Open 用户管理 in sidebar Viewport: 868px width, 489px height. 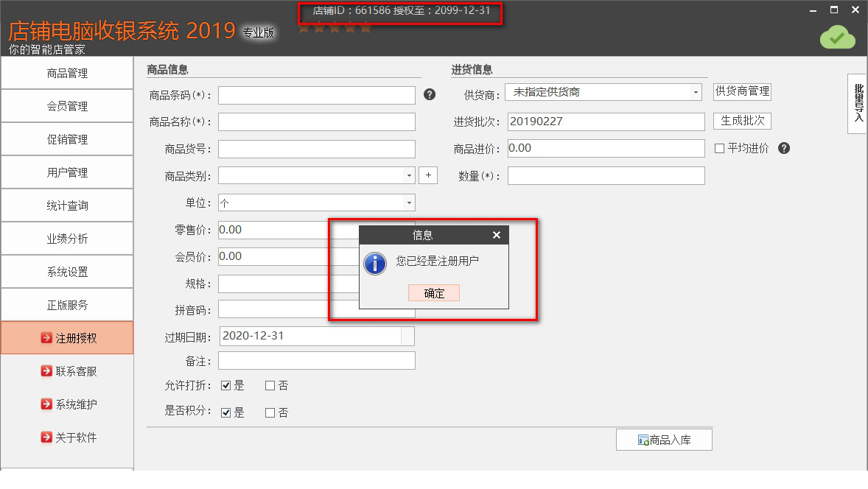click(x=67, y=172)
